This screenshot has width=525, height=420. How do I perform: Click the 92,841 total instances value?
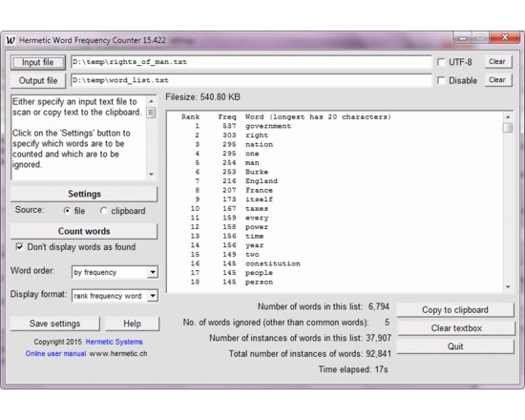(378, 354)
